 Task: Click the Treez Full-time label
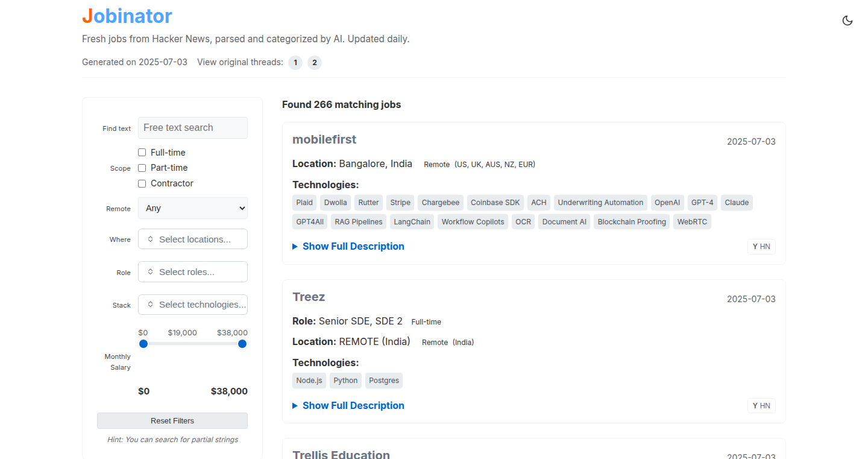(x=426, y=322)
